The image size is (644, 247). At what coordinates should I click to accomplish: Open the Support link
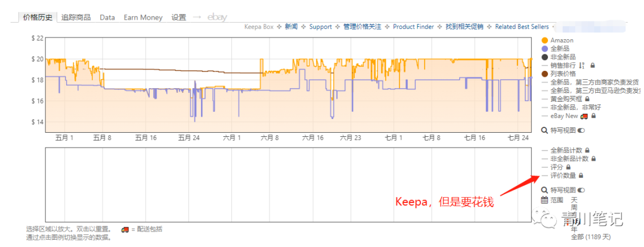point(320,27)
